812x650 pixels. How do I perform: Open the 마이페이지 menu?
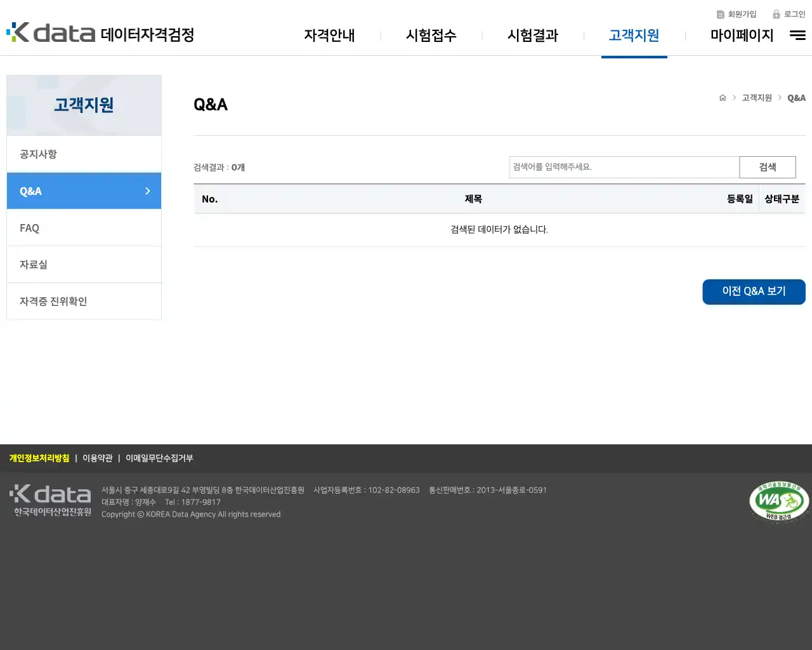[x=742, y=36]
